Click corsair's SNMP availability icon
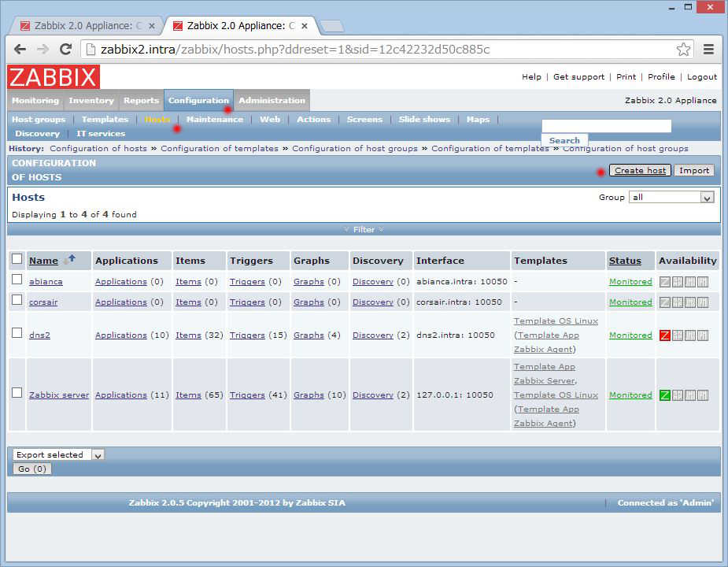 (678, 302)
